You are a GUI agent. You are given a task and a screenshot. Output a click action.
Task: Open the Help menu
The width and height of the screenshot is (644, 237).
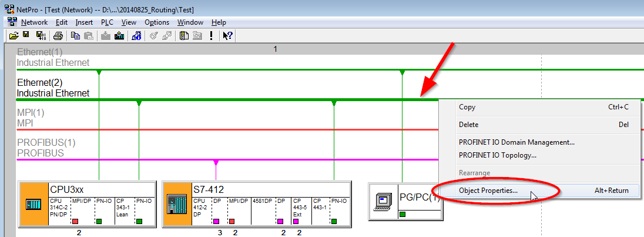pyautogui.click(x=219, y=22)
